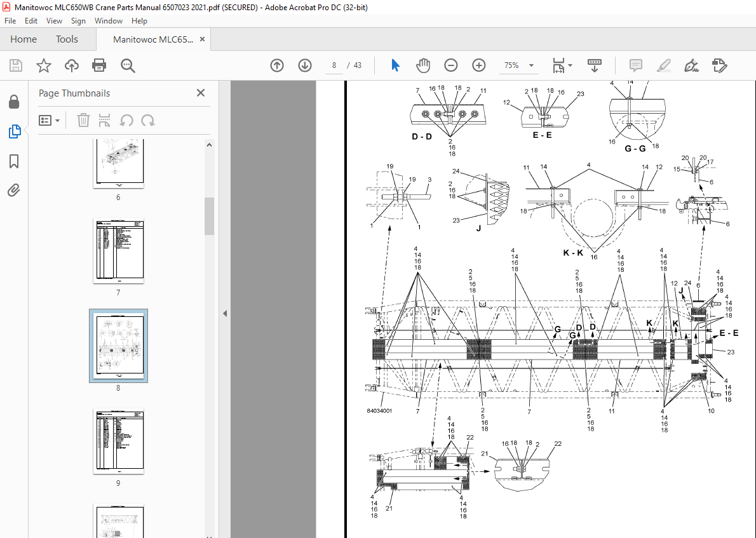Click the insert page break icon
Viewport: 756px width, 538px height.
(104, 120)
